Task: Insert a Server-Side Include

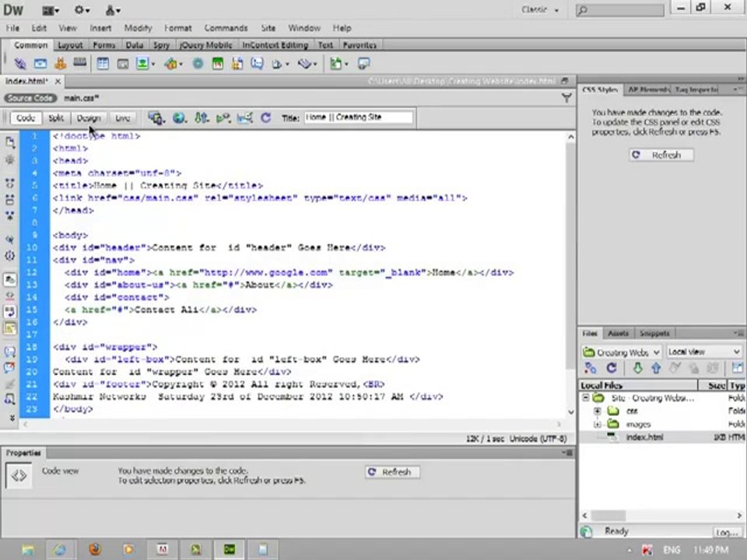Action: (x=237, y=63)
